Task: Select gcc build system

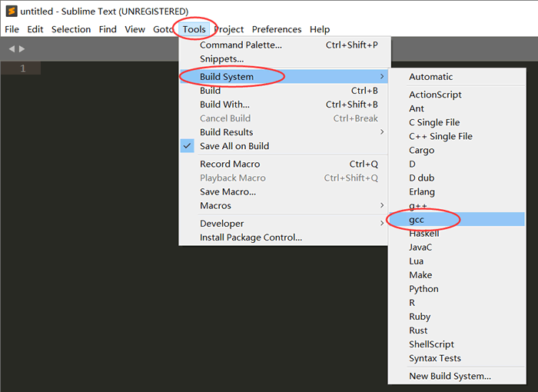Action: coord(417,220)
